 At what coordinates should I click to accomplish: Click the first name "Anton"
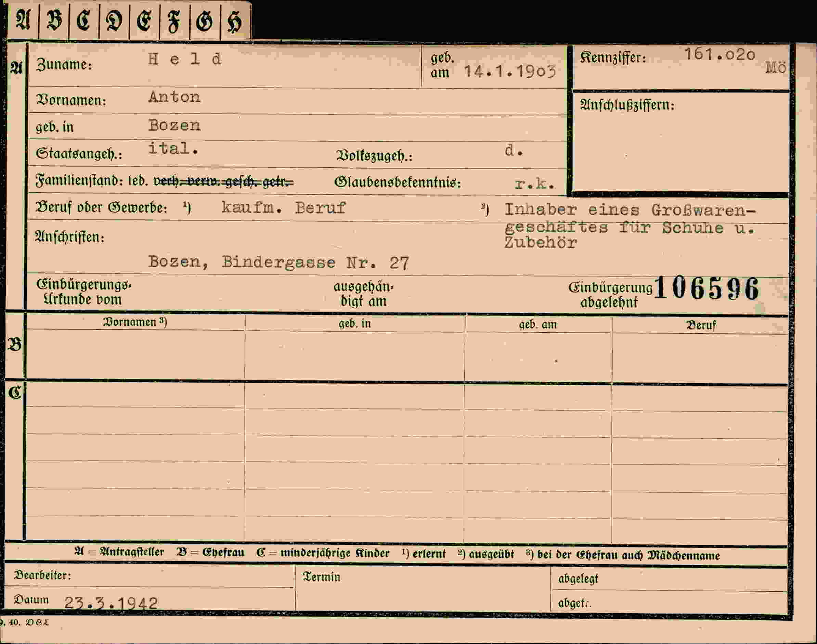(x=174, y=97)
